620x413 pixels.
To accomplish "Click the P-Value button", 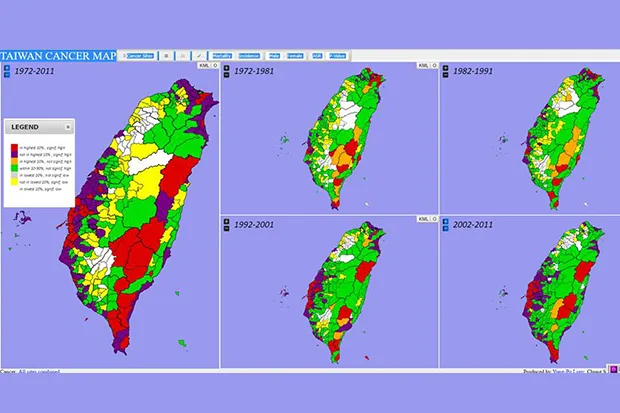I will tap(338, 56).
